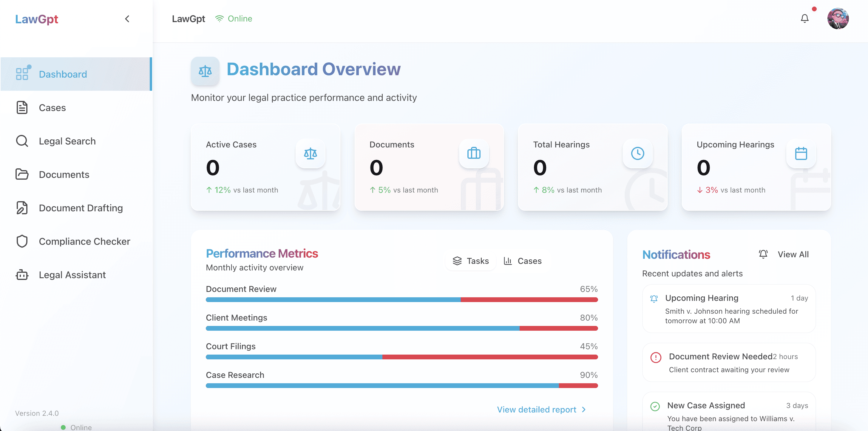Switch Performance Metrics to Tasks view

tap(470, 261)
